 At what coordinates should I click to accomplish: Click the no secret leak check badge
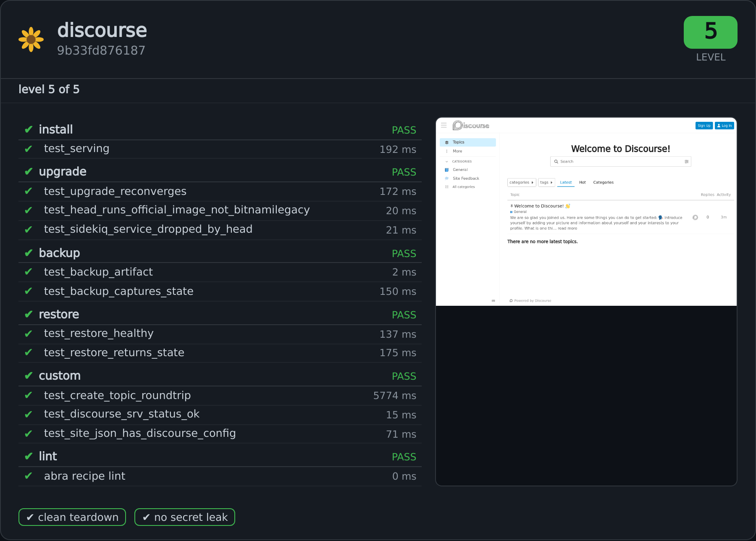tap(185, 517)
